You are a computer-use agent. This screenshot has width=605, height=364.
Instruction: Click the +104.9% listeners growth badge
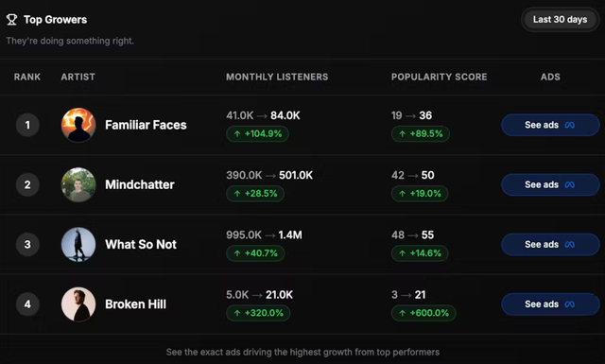point(257,134)
